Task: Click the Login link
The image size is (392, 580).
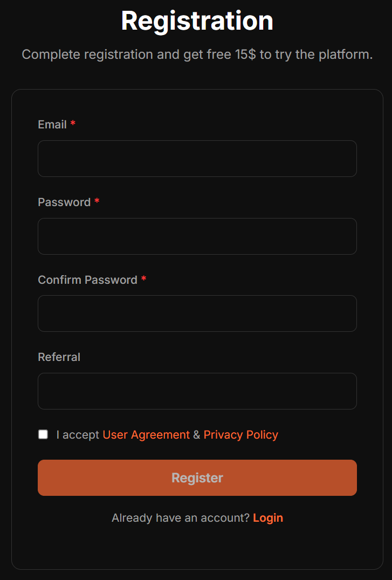Action: pos(268,517)
